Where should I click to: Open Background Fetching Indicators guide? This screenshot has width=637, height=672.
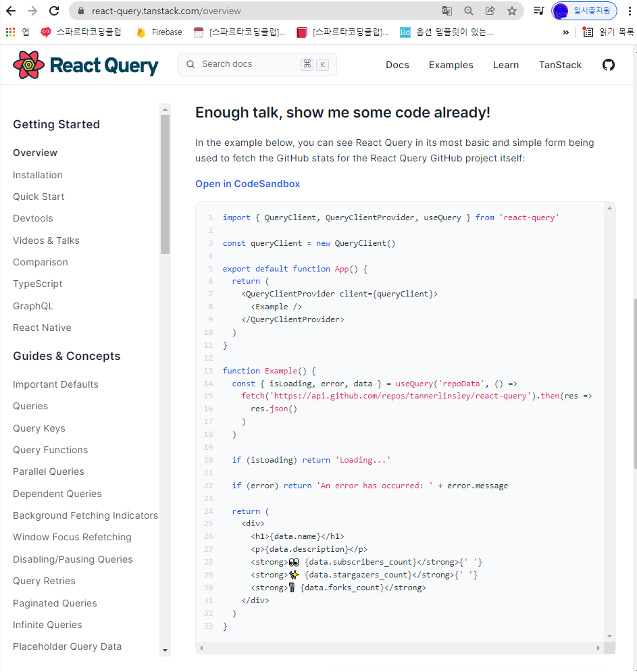pos(85,515)
